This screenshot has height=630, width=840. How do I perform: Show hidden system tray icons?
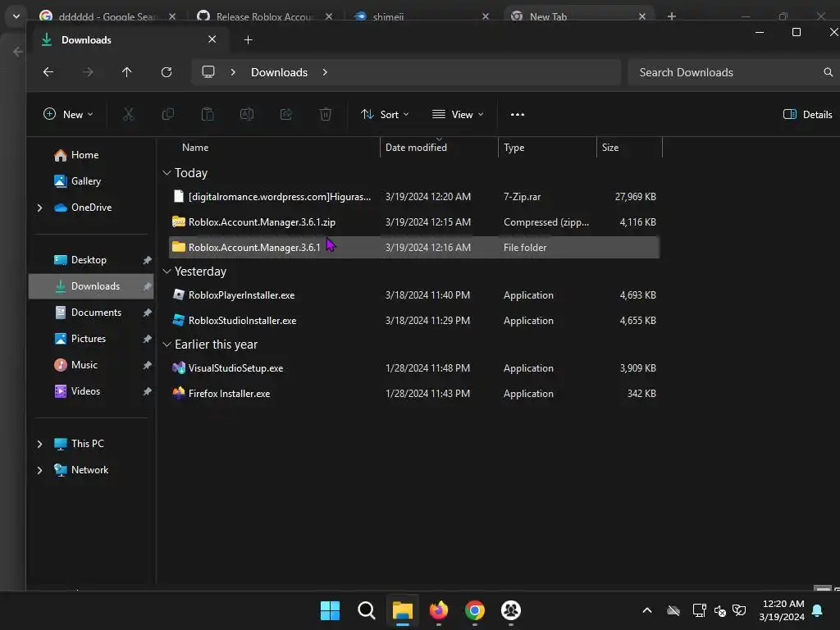point(647,610)
